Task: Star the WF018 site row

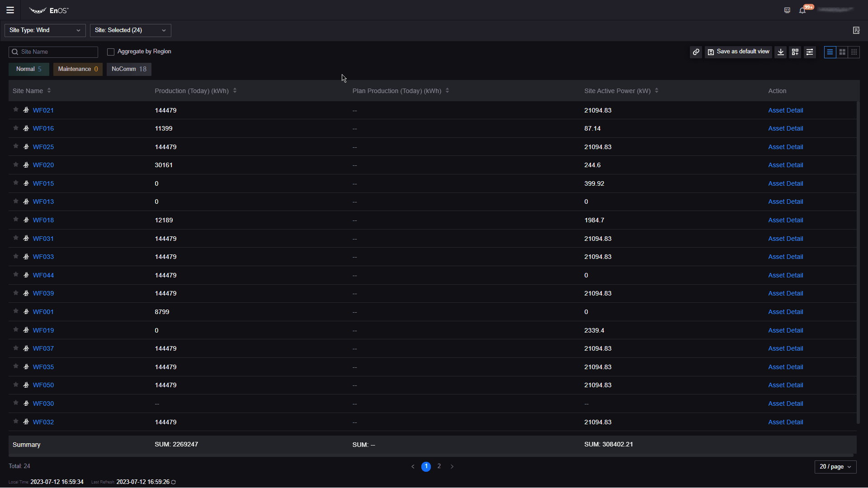Action: coord(16,220)
